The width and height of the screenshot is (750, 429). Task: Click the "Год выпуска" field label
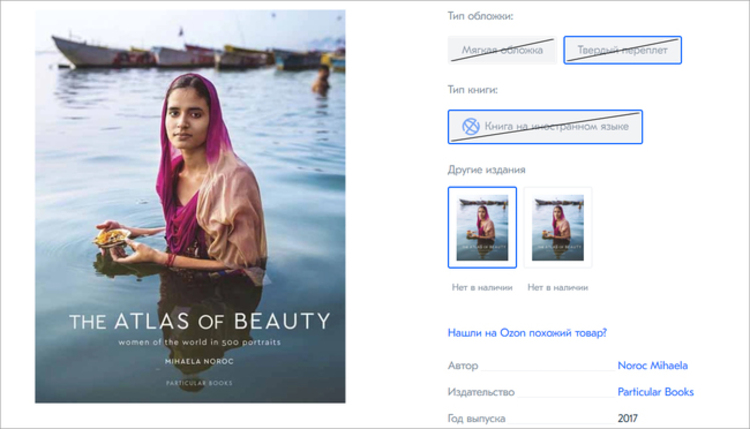pyautogui.click(x=476, y=418)
